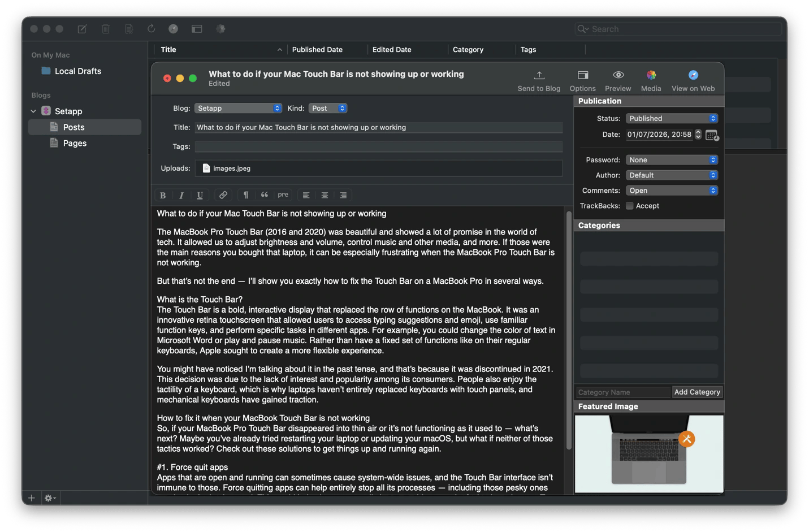
Task: Select Local Drafts in sidebar
Action: [x=78, y=71]
